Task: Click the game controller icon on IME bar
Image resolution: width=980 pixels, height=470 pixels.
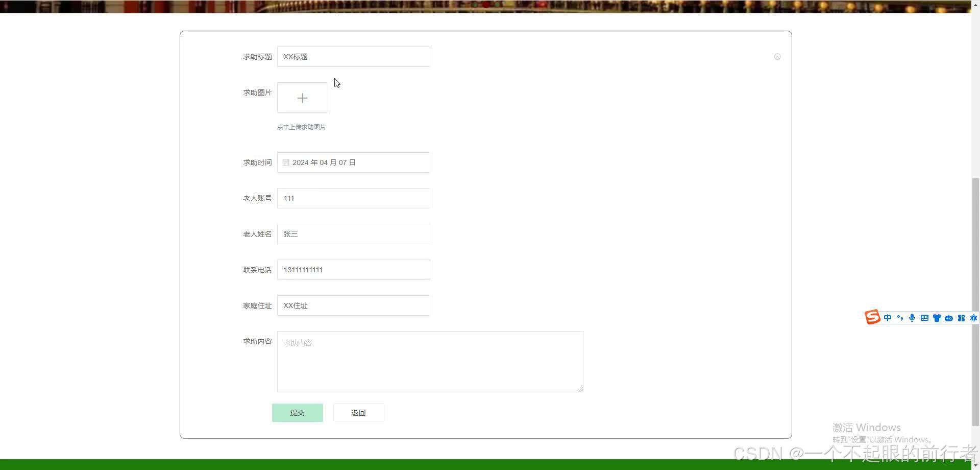Action: pyautogui.click(x=949, y=318)
